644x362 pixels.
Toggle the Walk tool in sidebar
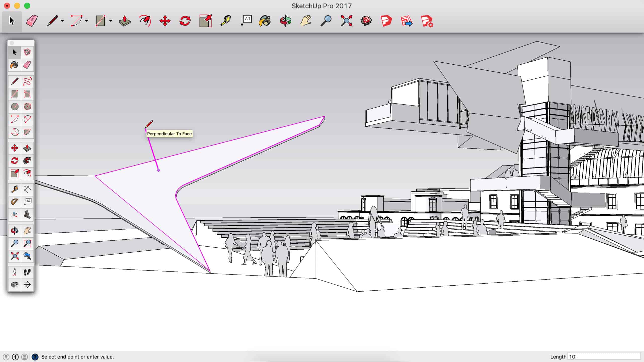pos(27,272)
